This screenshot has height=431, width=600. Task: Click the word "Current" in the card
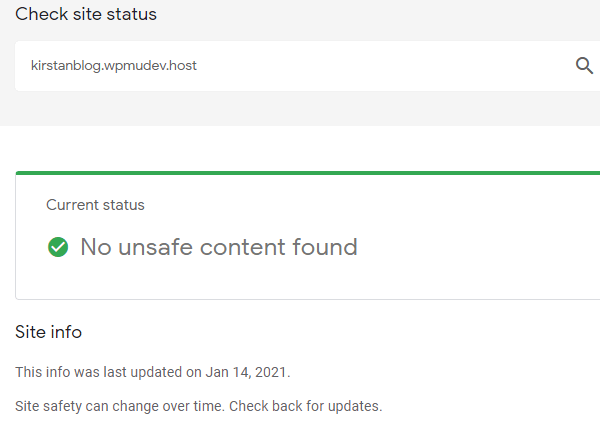(x=73, y=205)
